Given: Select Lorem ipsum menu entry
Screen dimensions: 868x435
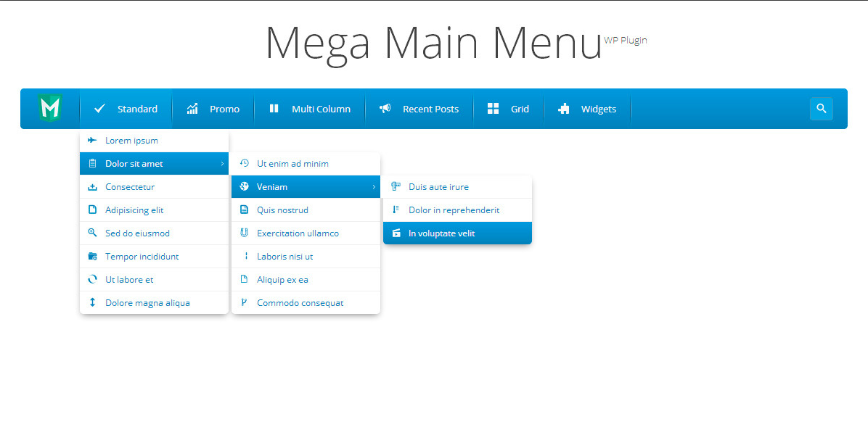Looking at the screenshot, I should (x=154, y=141).
